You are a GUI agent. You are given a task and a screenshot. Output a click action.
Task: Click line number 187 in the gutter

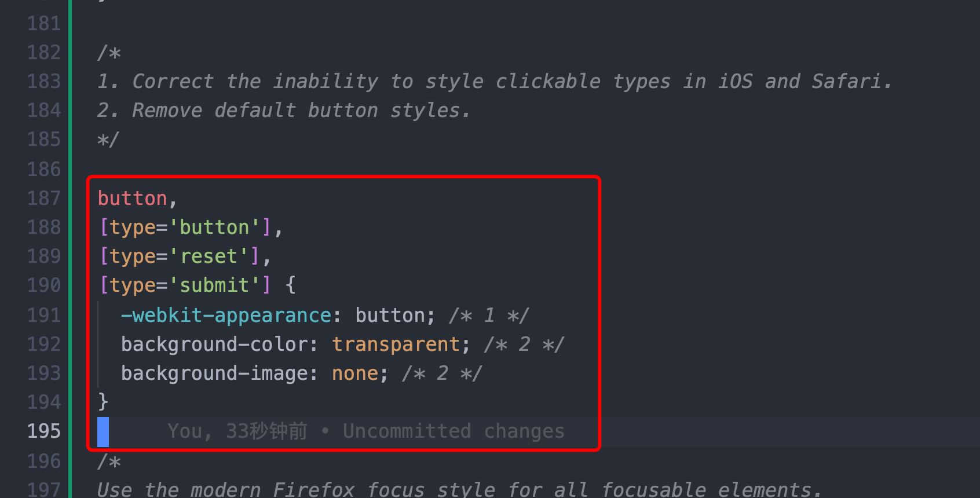[44, 199]
